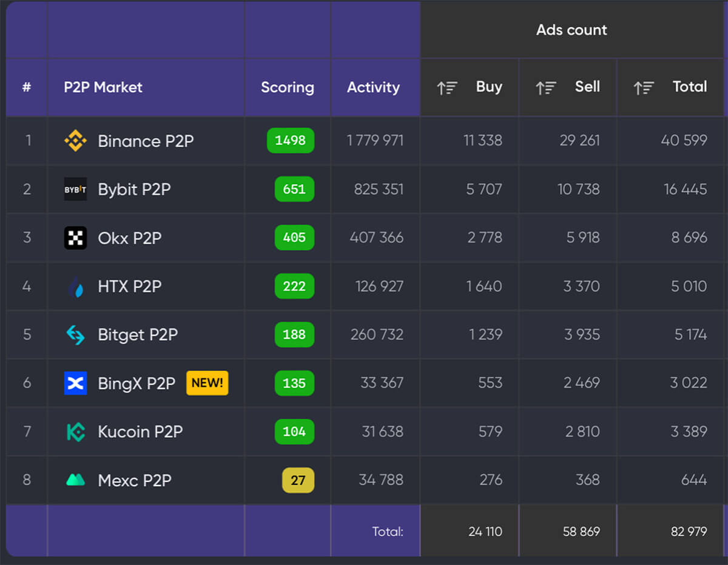This screenshot has height=565, width=728.
Task: Click the yellow NEW! badge on BingX
Action: tap(207, 383)
